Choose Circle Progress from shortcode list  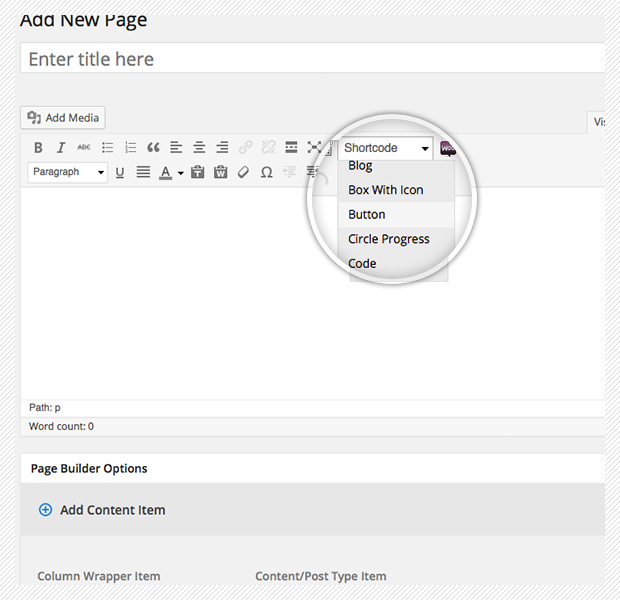389,239
